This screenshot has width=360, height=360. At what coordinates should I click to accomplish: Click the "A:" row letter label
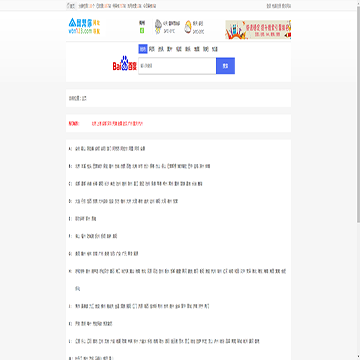(70, 149)
